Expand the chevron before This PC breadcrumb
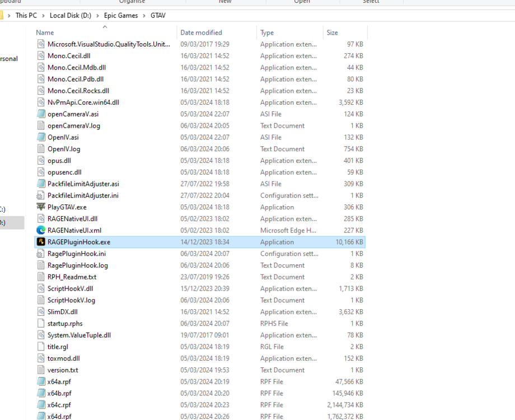The width and height of the screenshot is (515, 420). 9,16
